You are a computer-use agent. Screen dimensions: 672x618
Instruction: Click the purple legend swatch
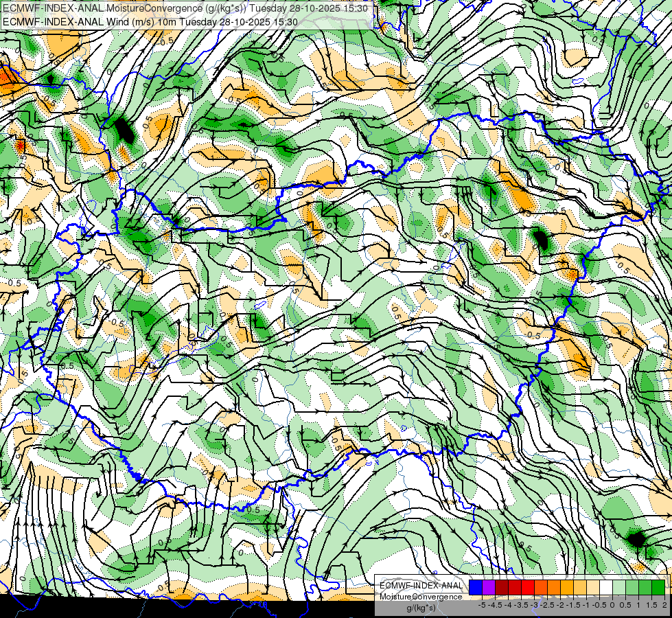click(489, 587)
